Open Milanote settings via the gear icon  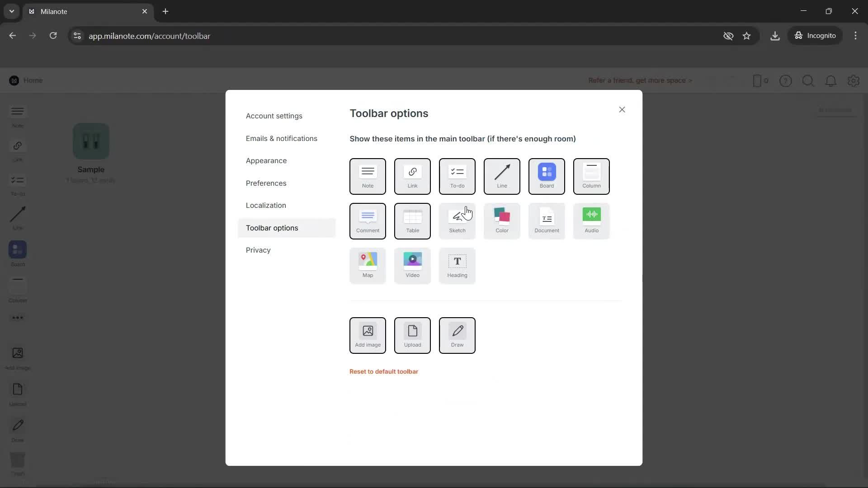point(854,80)
